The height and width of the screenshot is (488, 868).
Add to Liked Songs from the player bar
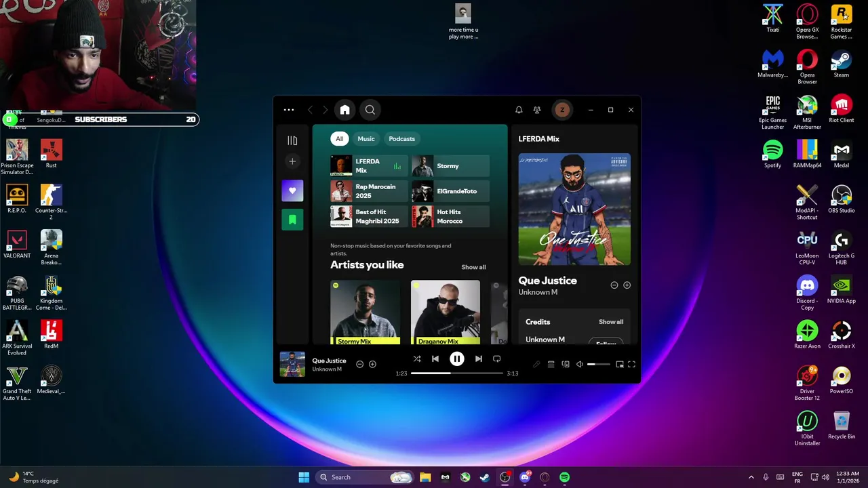coord(372,364)
